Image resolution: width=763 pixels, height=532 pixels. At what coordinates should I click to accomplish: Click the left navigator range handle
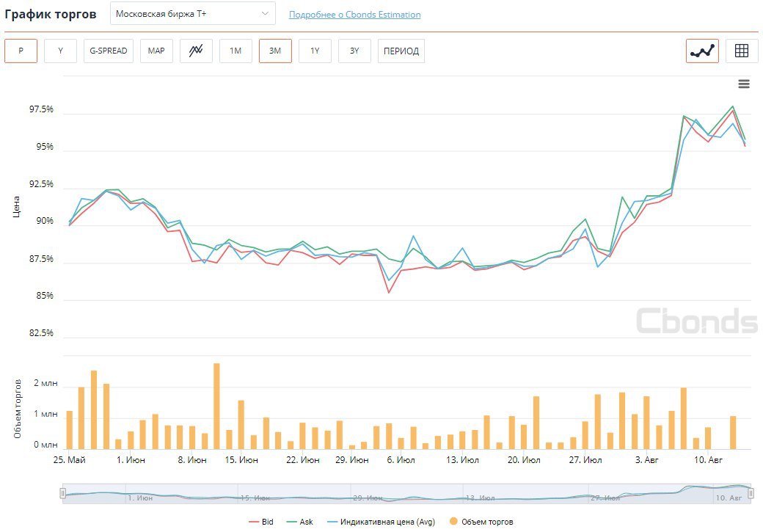(x=63, y=494)
